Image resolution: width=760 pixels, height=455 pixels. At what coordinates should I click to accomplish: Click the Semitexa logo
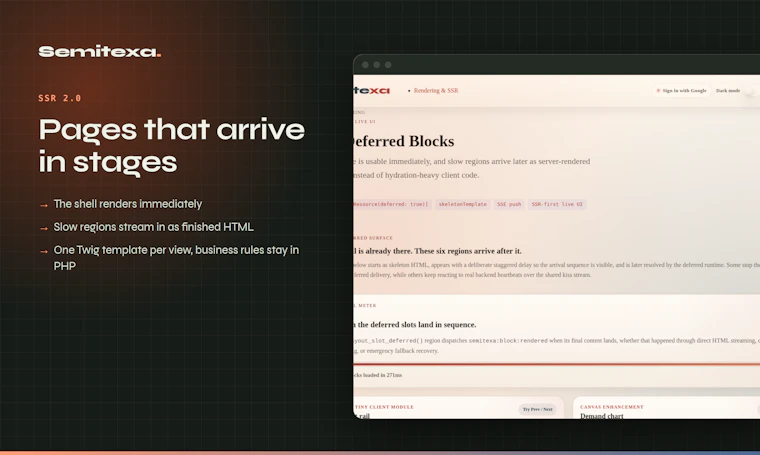tap(99, 51)
